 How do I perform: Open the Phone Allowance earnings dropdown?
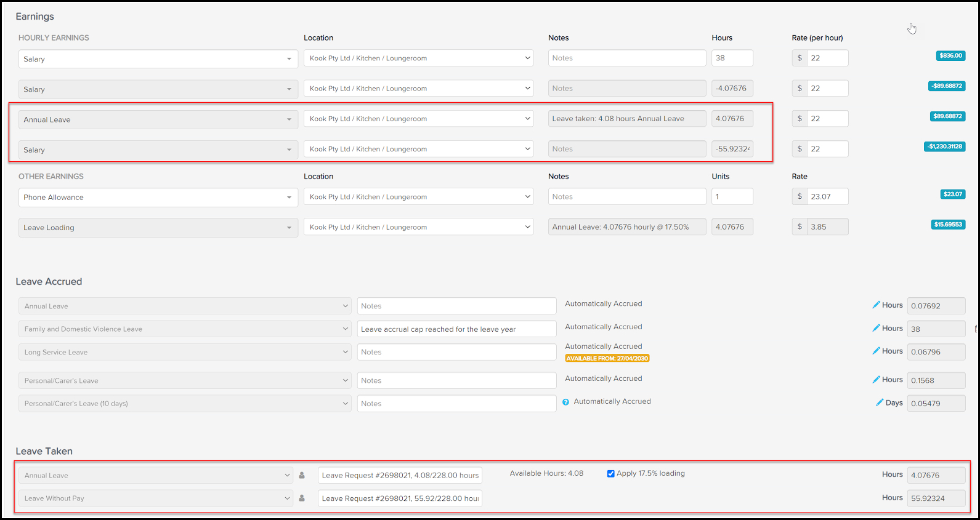point(158,198)
